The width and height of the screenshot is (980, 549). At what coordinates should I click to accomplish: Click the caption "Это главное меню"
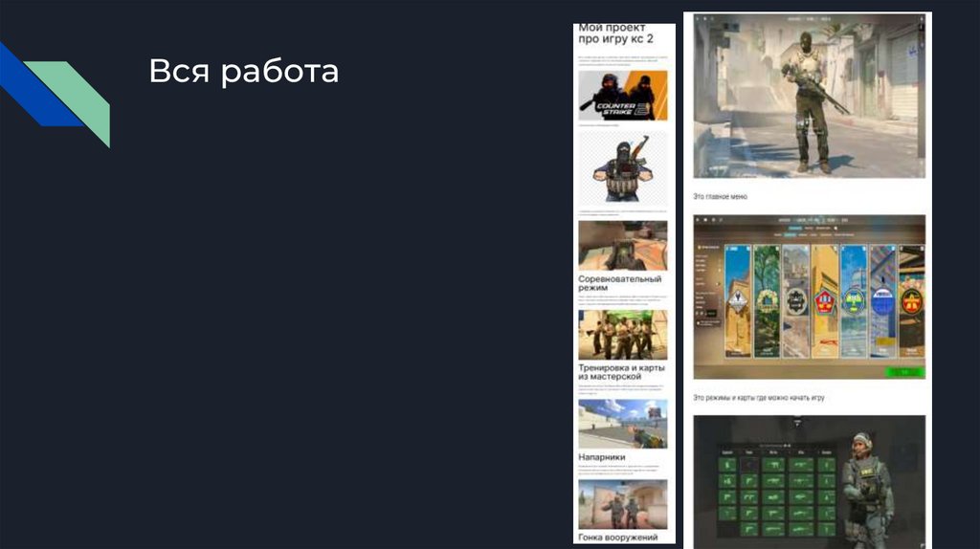[x=720, y=196]
